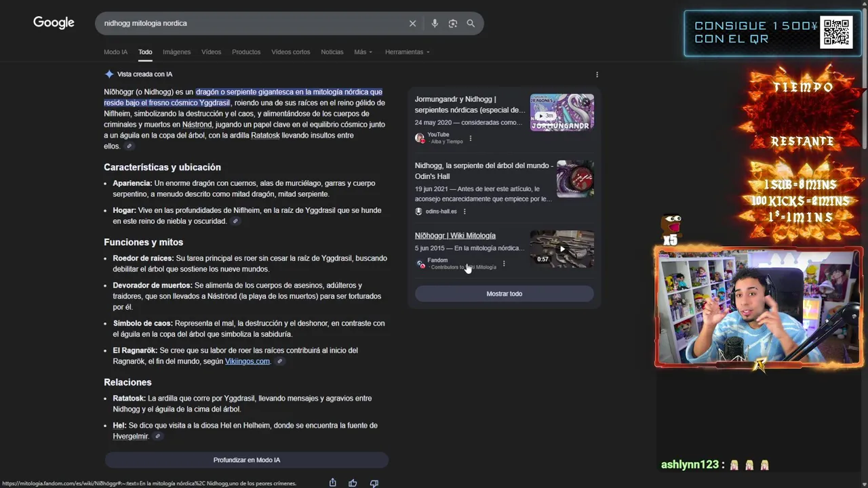Image resolution: width=868 pixels, height=488 pixels.
Task: Click Profundizar en Modo IA button
Action: 247,460
